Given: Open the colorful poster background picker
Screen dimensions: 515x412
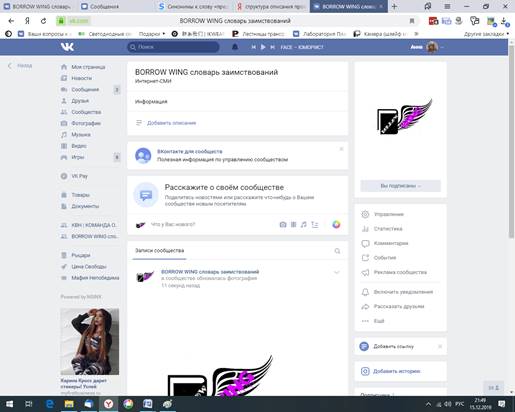Looking at the screenshot, I should 336,225.
